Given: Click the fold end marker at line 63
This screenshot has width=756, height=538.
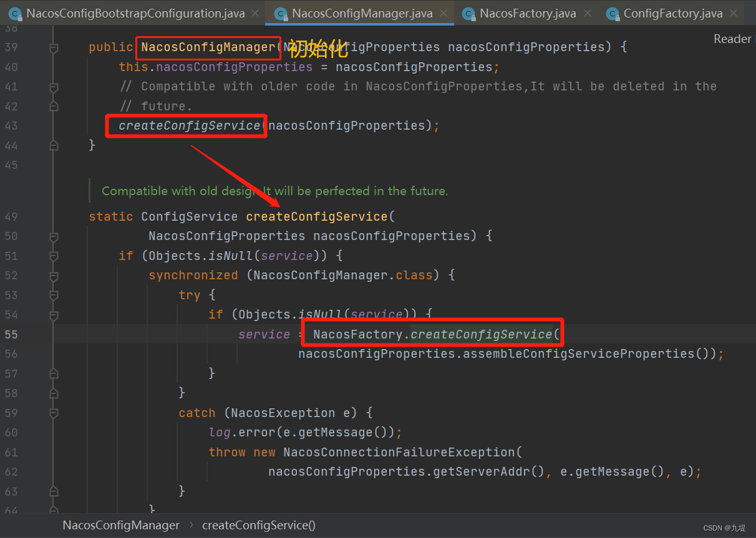Looking at the screenshot, I should [54, 491].
